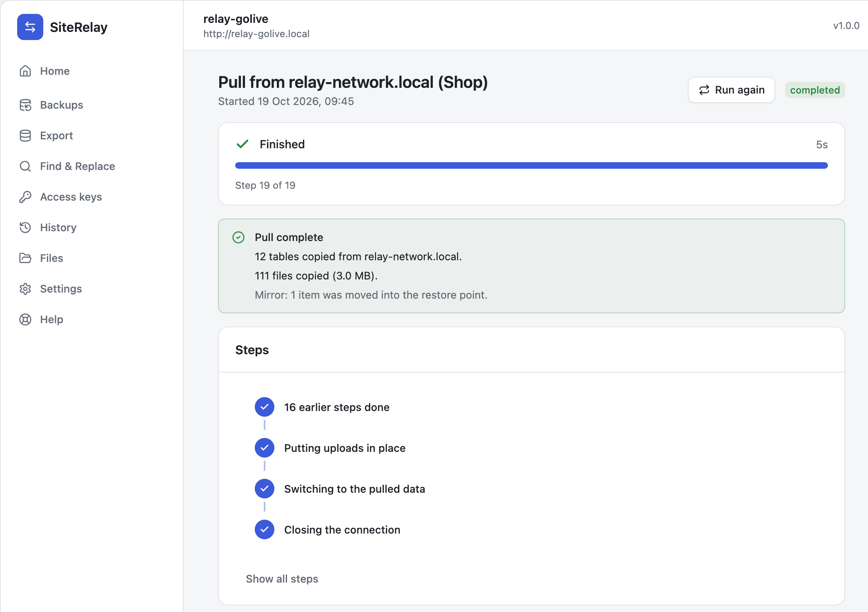Open the Home page from sidebar
The width and height of the screenshot is (868, 612).
[55, 71]
